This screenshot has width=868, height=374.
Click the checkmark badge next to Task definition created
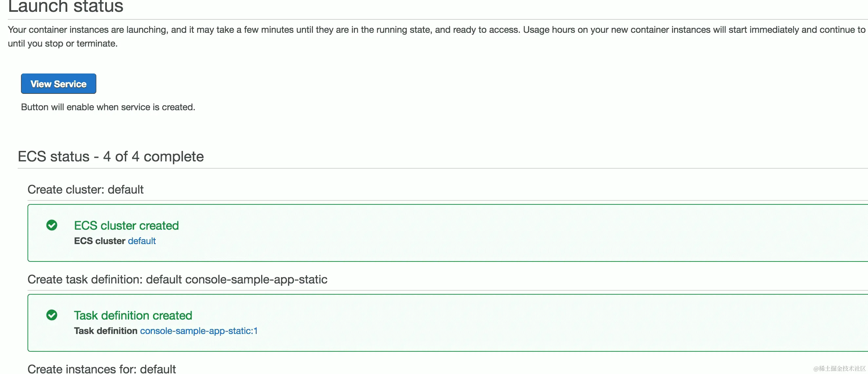52,315
